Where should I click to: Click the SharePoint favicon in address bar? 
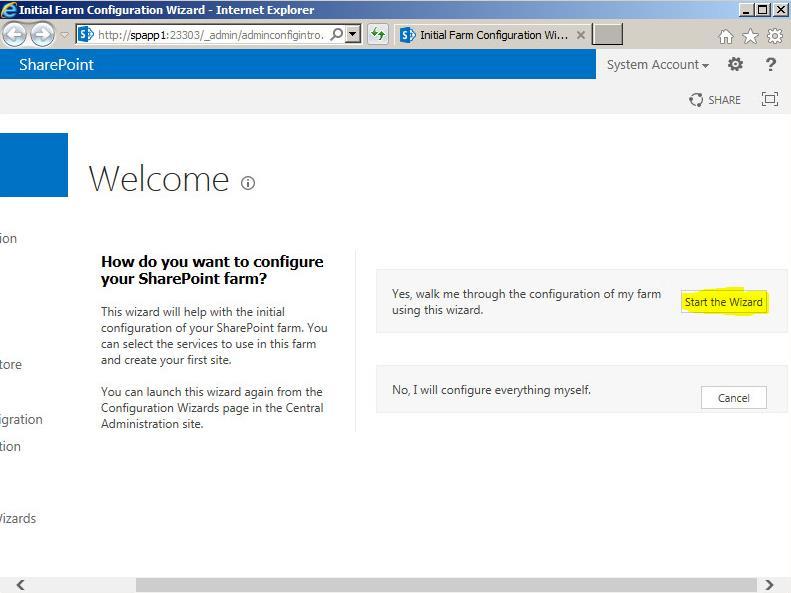[86, 34]
